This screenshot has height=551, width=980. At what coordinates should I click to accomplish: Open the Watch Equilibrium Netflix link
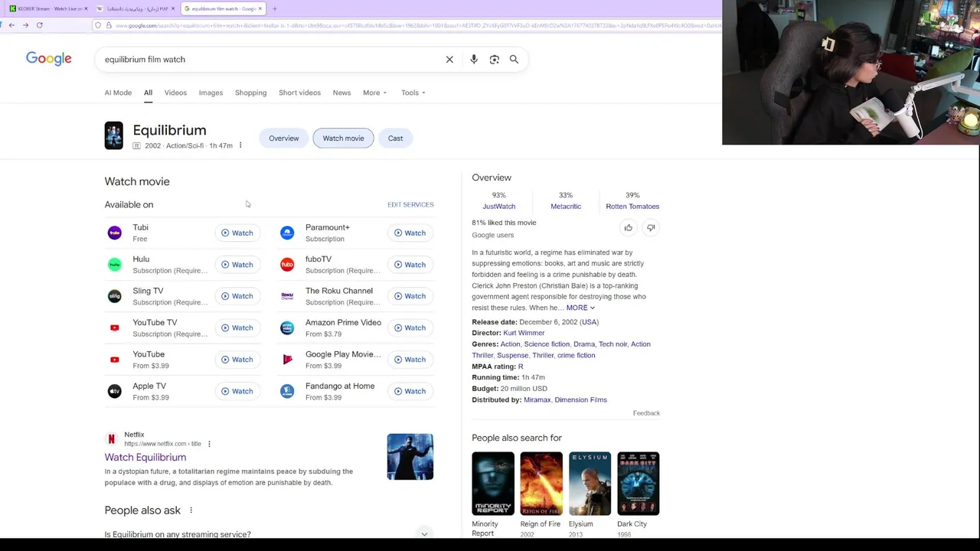click(x=145, y=457)
